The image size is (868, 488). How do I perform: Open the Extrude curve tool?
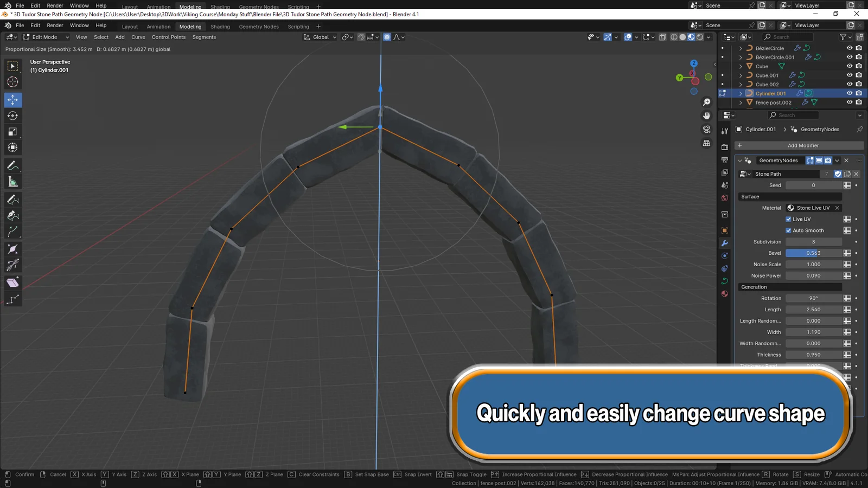[12, 281]
